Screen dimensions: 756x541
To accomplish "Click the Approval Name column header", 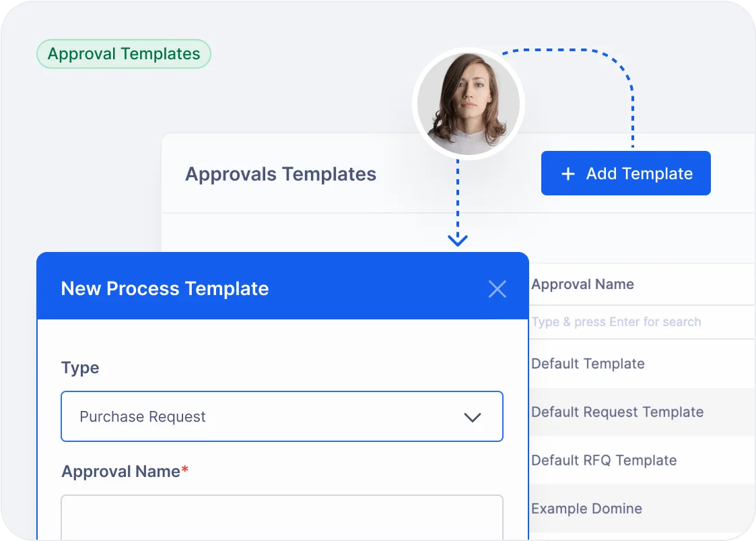I will (x=583, y=284).
